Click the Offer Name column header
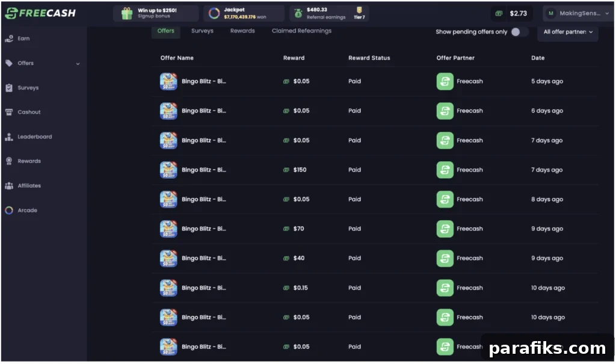Viewport: 616px width, 364px height. [177, 58]
